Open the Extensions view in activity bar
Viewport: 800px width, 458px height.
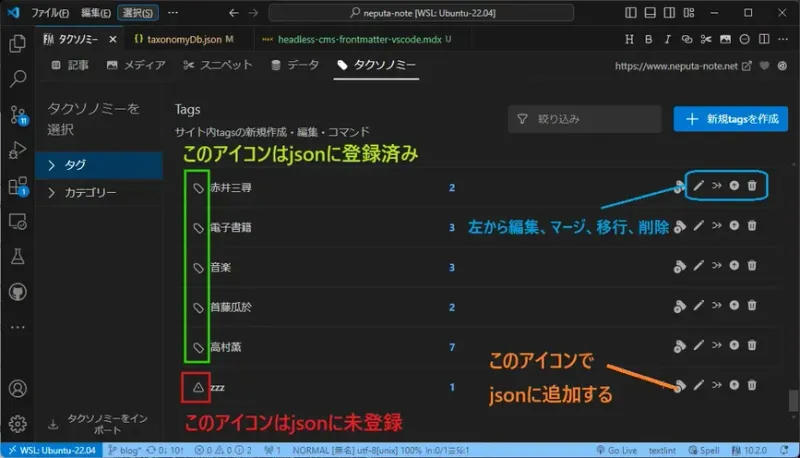click(x=18, y=186)
